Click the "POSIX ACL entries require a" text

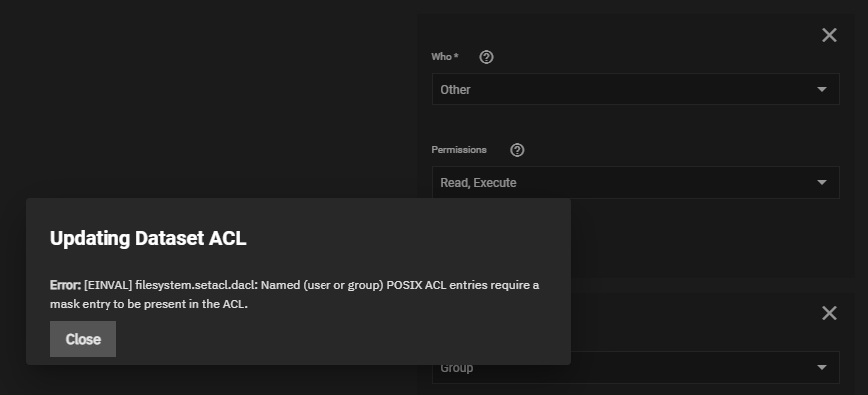click(x=463, y=285)
